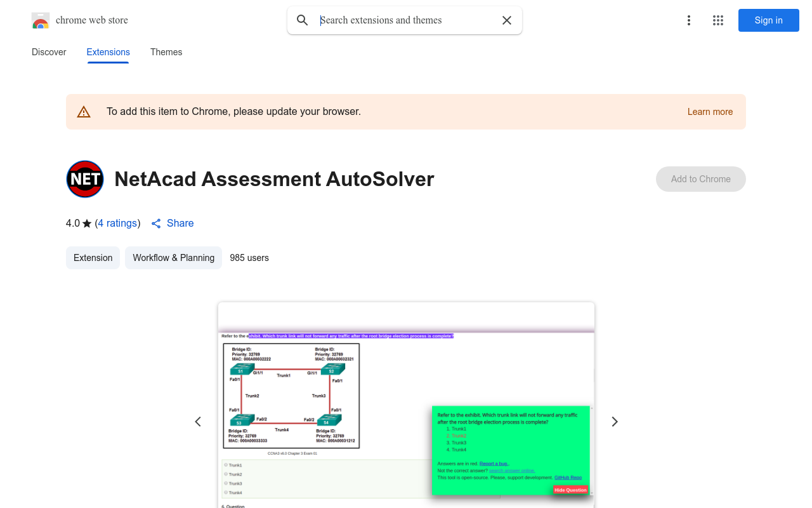Click the rating star icon
812x508 pixels.
point(87,224)
